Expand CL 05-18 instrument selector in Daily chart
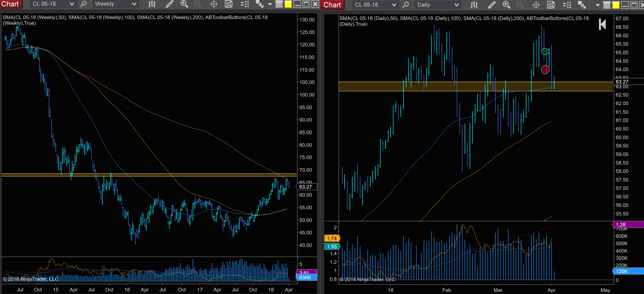Image resolution: width=644 pixels, height=294 pixels. (x=394, y=5)
